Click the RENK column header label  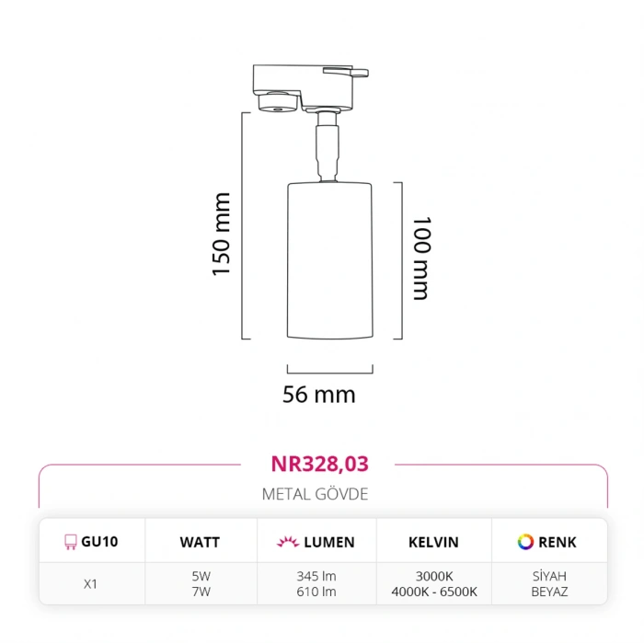(x=557, y=543)
